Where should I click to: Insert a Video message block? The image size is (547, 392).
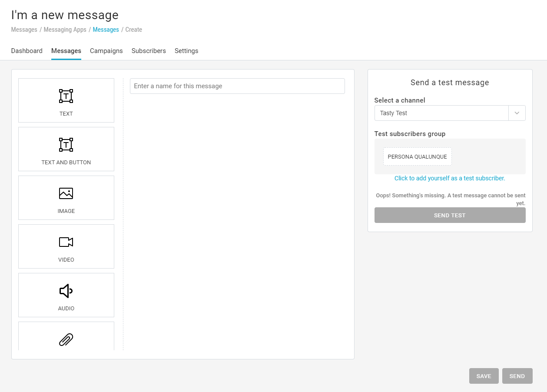[66, 246]
